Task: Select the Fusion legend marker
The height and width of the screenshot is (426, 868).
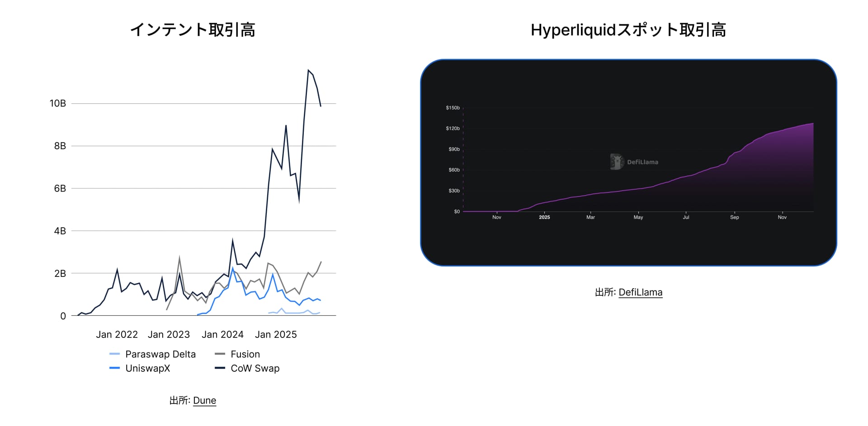Action: point(221,354)
